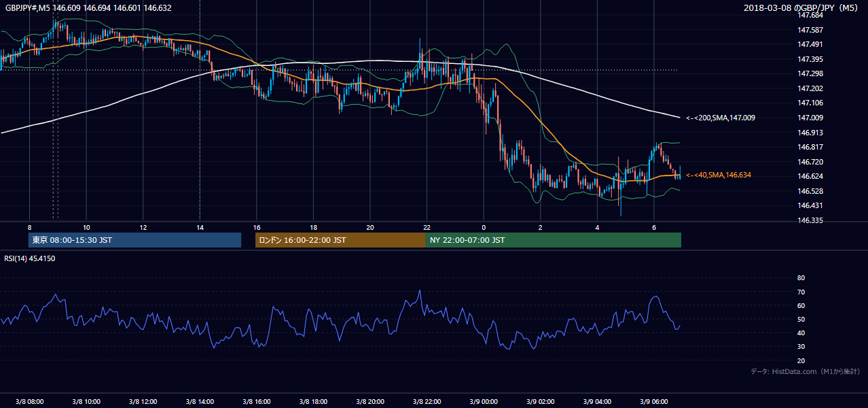Click the 146.335 price axis label
868x408 pixels.
pyautogui.click(x=810, y=220)
